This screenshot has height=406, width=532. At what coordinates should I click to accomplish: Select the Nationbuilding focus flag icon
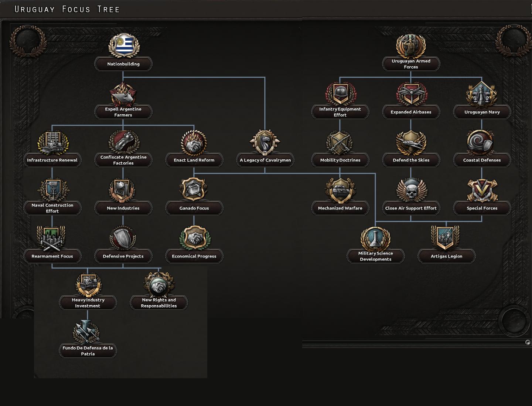[124, 46]
